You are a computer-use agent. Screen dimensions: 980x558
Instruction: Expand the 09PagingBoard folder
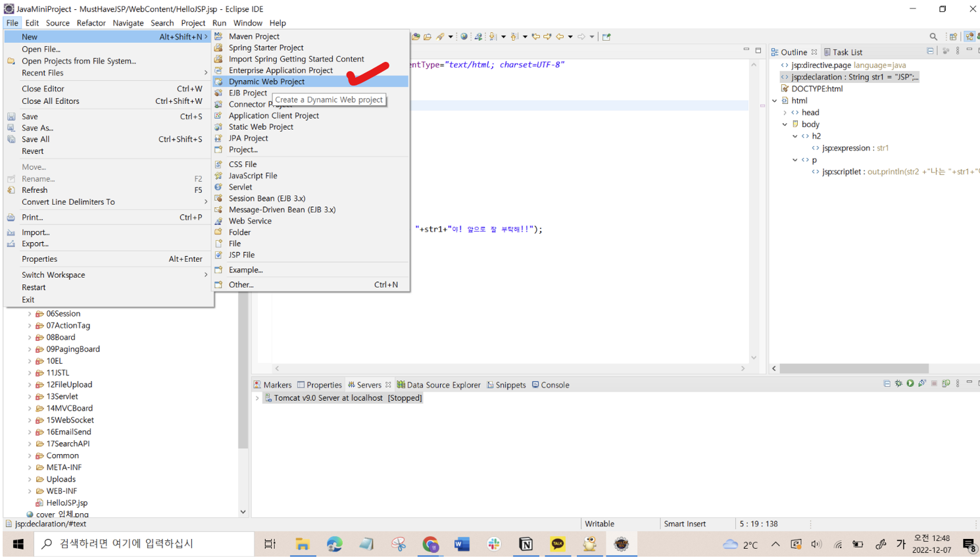pos(30,349)
